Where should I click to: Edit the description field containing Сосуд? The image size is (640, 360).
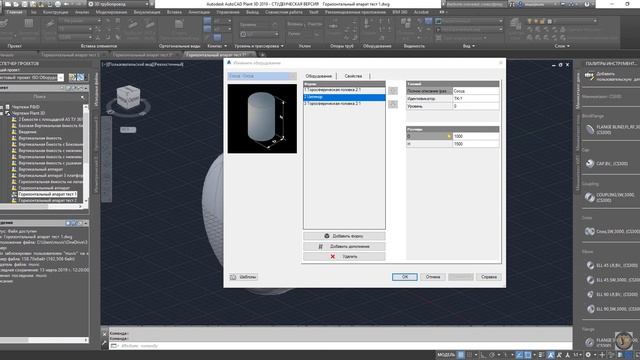click(476, 91)
